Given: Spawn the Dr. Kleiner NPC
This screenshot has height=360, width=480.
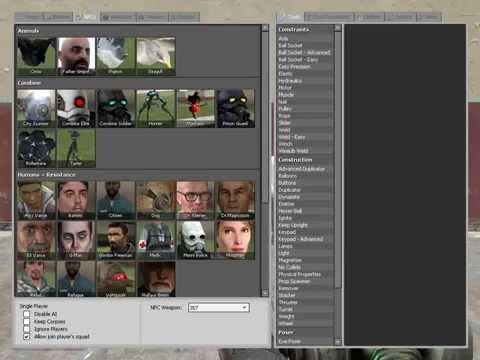Looking at the screenshot, I should [196, 200].
